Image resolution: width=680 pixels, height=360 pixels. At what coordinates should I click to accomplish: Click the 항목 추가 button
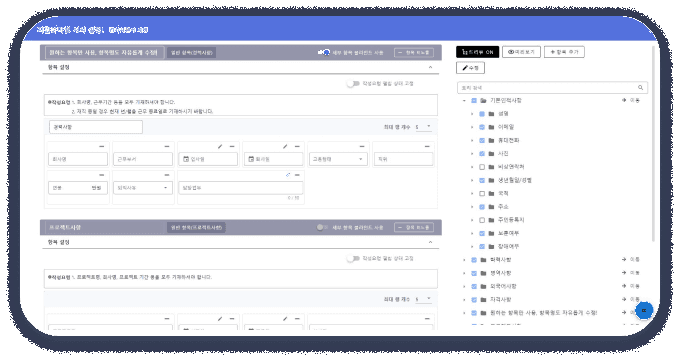tap(564, 52)
